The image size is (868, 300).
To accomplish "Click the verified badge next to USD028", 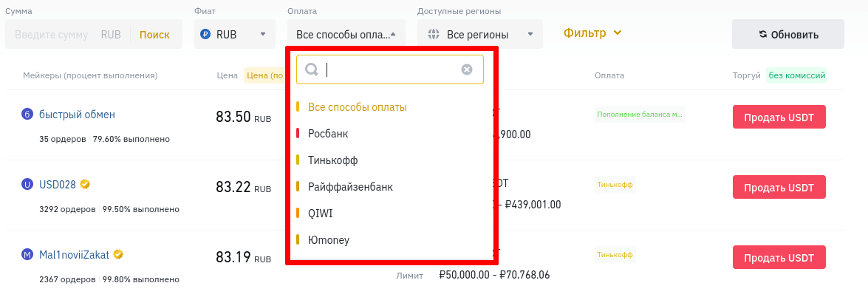I will coord(86,184).
